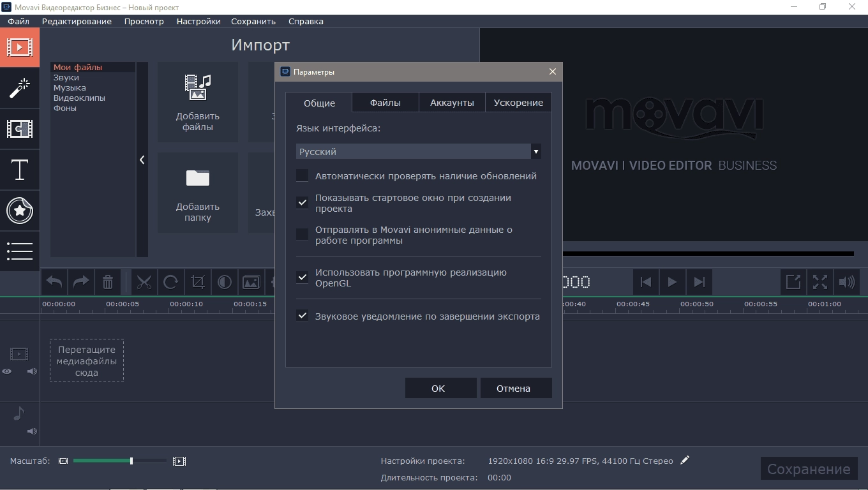Open the Файл menu

point(19,21)
